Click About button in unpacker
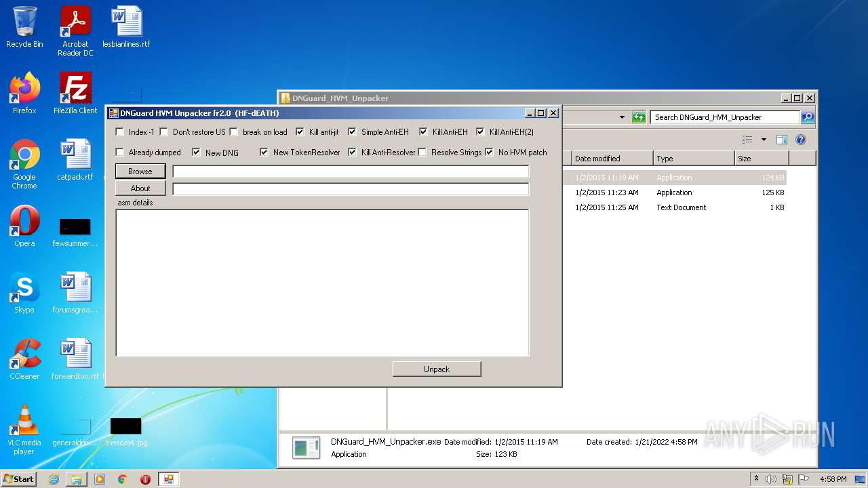 (x=140, y=188)
